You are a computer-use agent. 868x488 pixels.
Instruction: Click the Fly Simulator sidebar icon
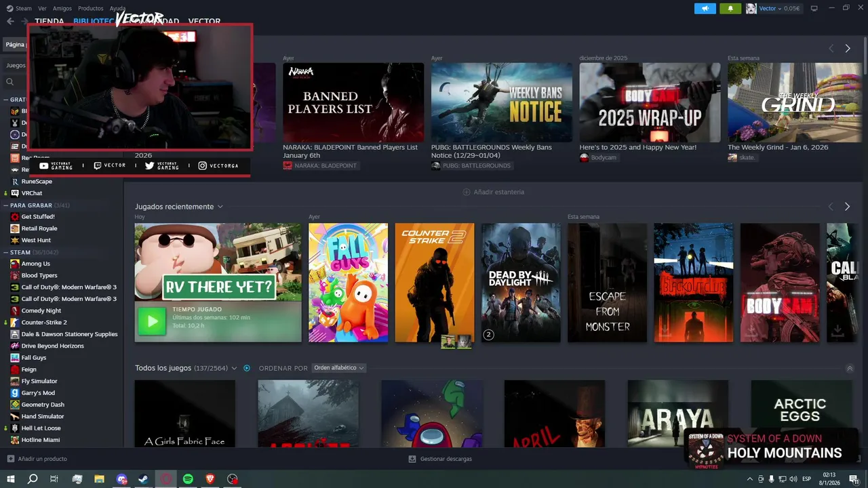pos(15,381)
